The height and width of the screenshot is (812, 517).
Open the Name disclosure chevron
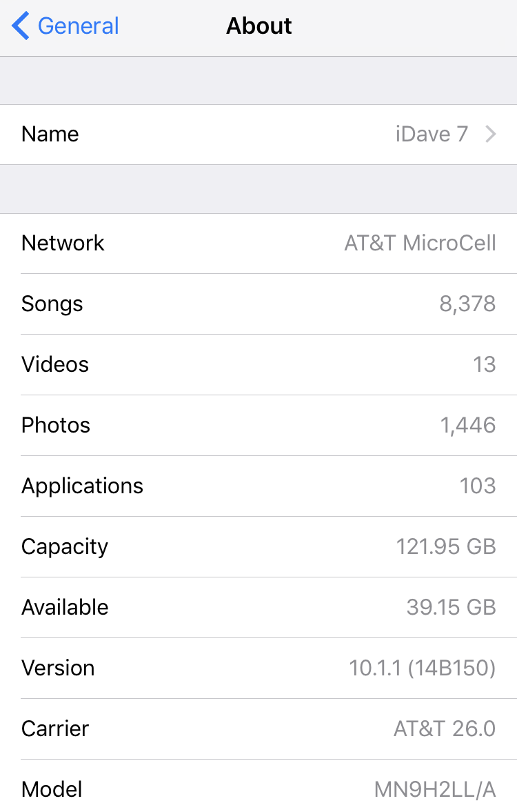coord(491,134)
